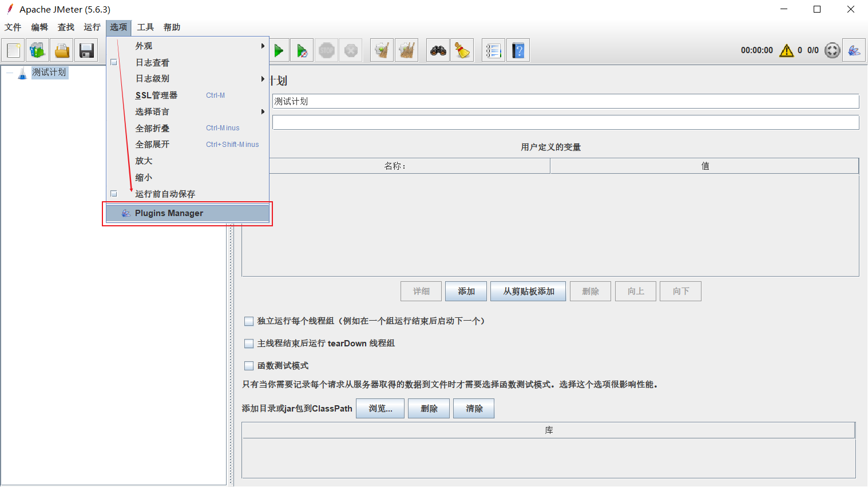Select 放大 menu item
Viewport: 868px width, 487px height.
coord(188,161)
